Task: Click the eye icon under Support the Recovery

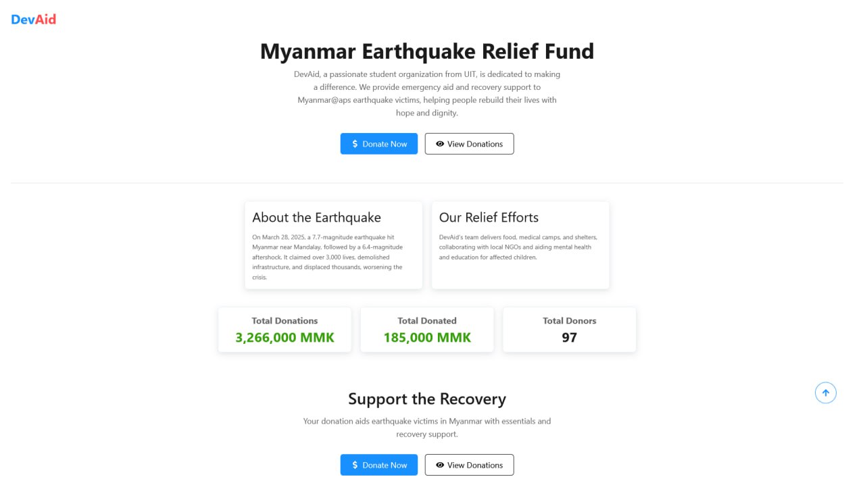Action: 440,465
